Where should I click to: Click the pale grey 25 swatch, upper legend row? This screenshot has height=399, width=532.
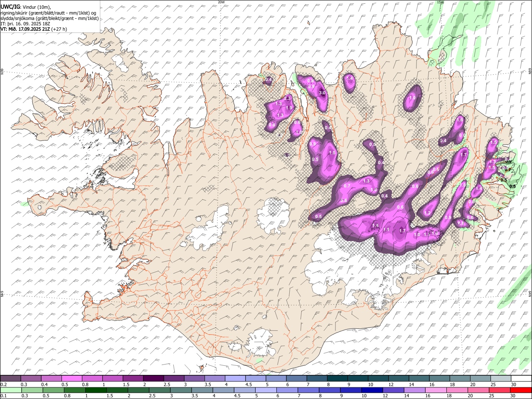click(501, 379)
